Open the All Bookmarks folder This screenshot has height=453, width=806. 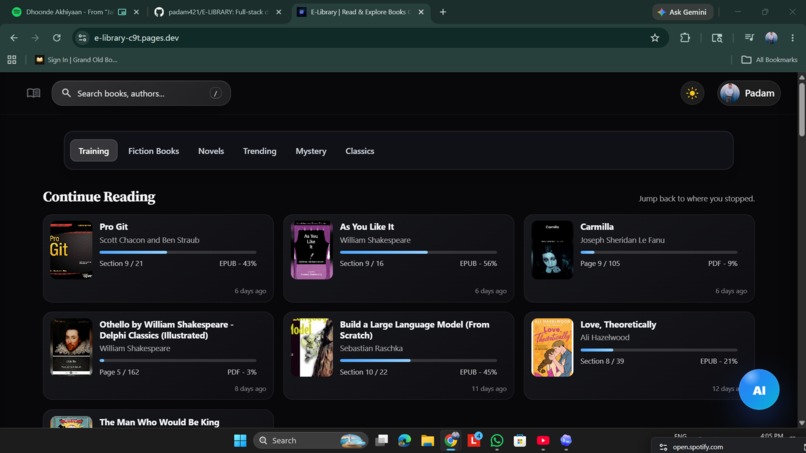tap(769, 60)
